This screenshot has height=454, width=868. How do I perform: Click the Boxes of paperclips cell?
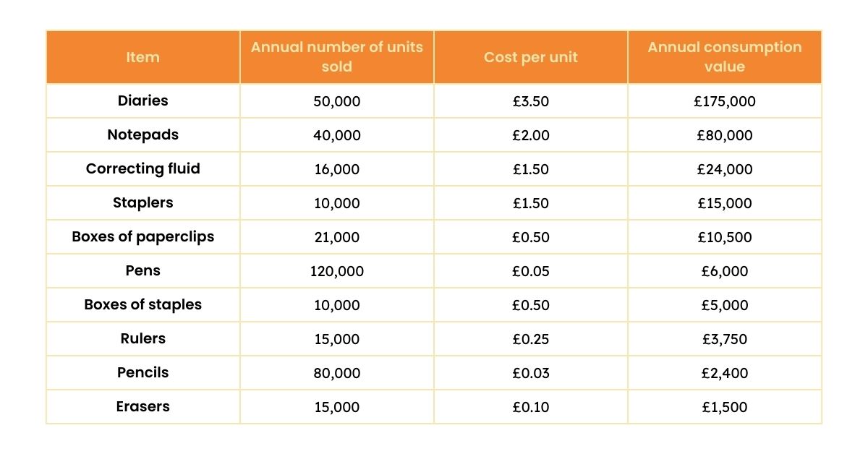(x=143, y=237)
